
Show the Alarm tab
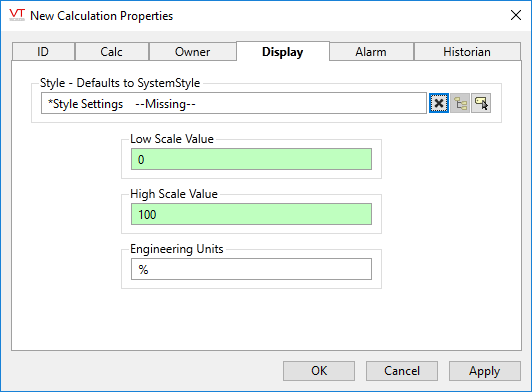(371, 52)
